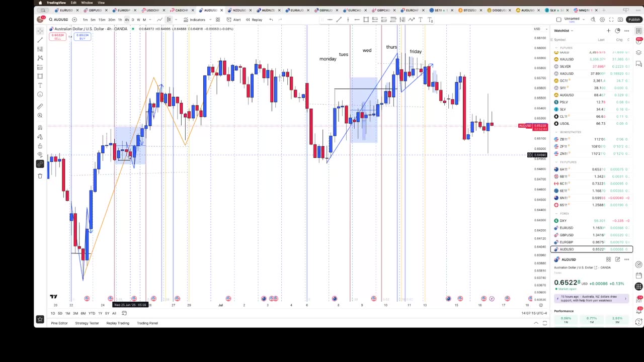Image resolution: width=644 pixels, height=362 pixels.
Task: Open the Watchlist name dropdown
Action: point(563,31)
